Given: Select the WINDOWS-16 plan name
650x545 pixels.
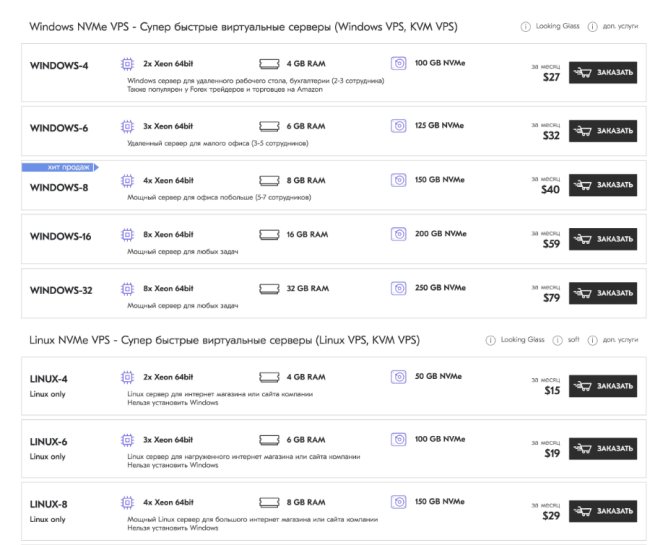Looking at the screenshot, I should pyautogui.click(x=61, y=237).
